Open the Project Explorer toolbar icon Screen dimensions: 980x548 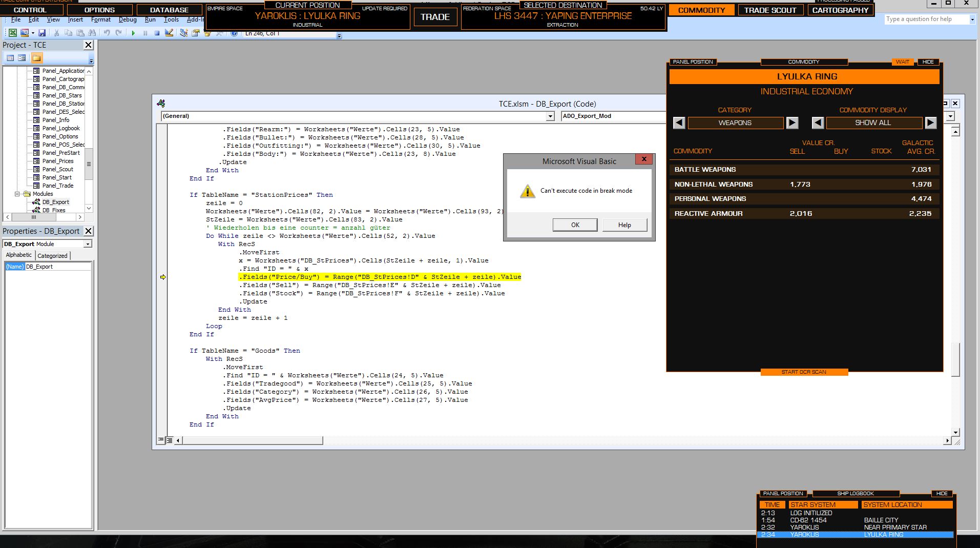tap(183, 33)
